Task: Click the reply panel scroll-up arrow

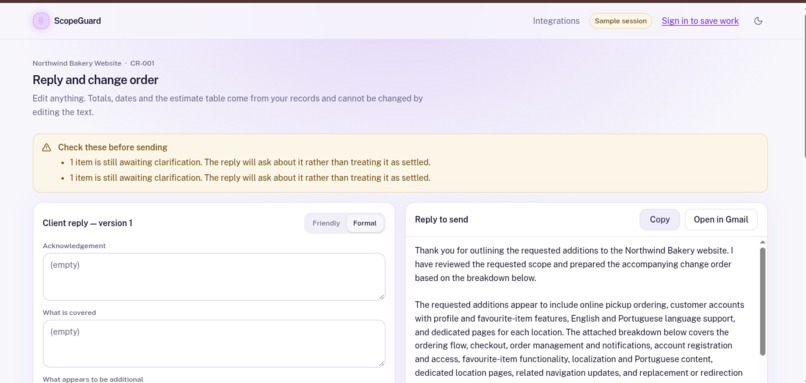Action: pos(762,242)
